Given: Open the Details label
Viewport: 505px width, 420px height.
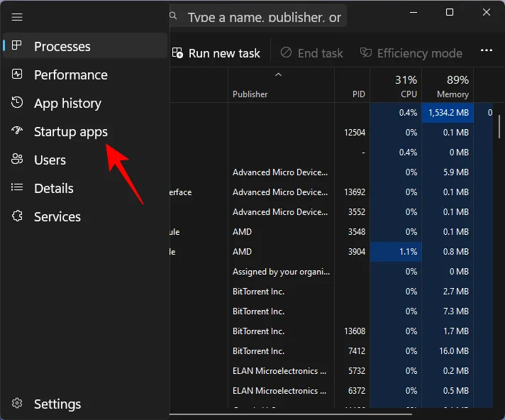Looking at the screenshot, I should 54,189.
